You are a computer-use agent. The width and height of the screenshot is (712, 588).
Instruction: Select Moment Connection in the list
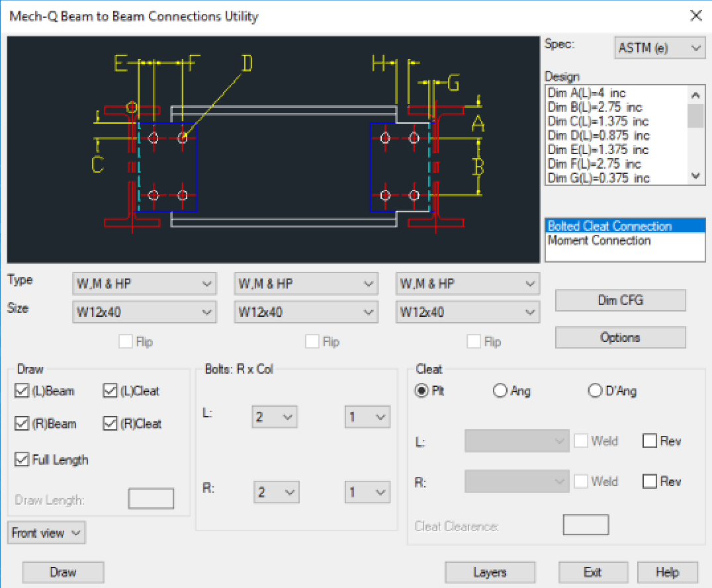pyautogui.click(x=599, y=241)
